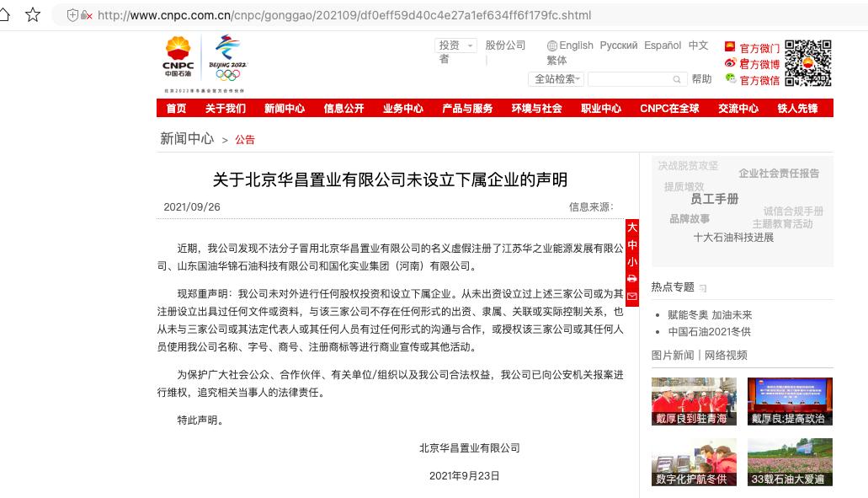868x498 pixels.
Task: Click the email icon in the red sidebar
Action: [632, 294]
